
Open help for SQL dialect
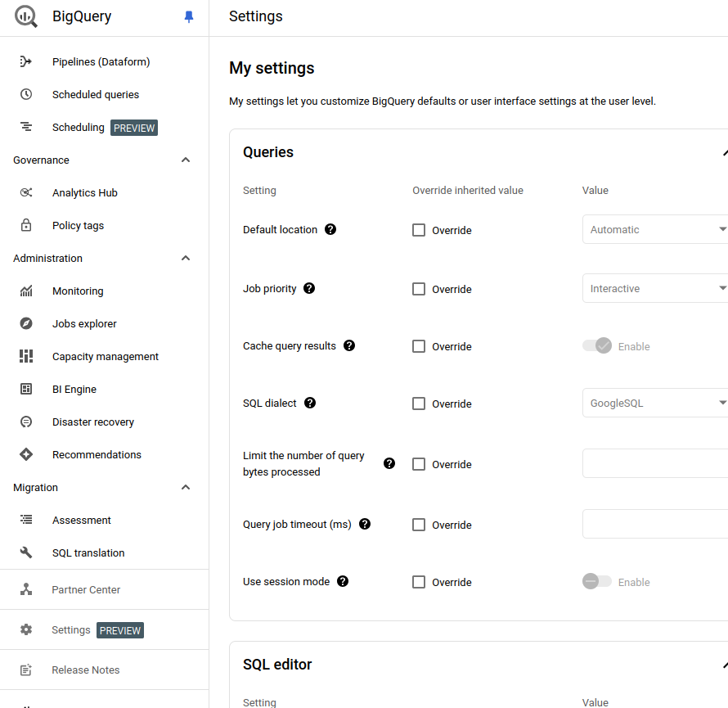[x=310, y=403]
